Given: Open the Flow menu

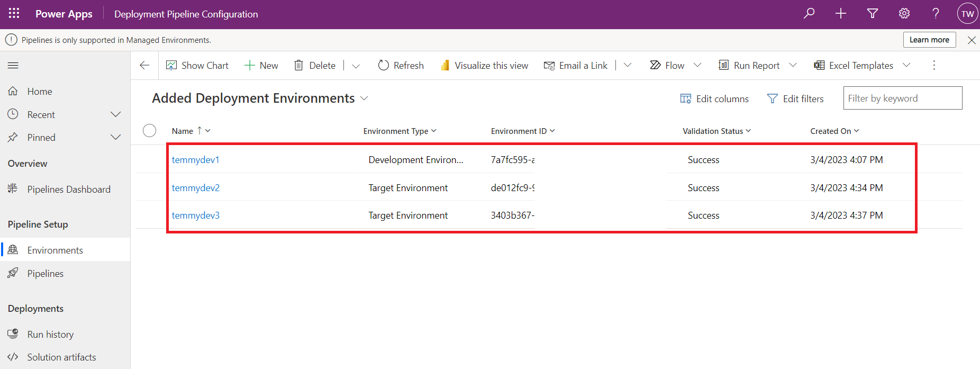Looking at the screenshot, I should (x=675, y=65).
